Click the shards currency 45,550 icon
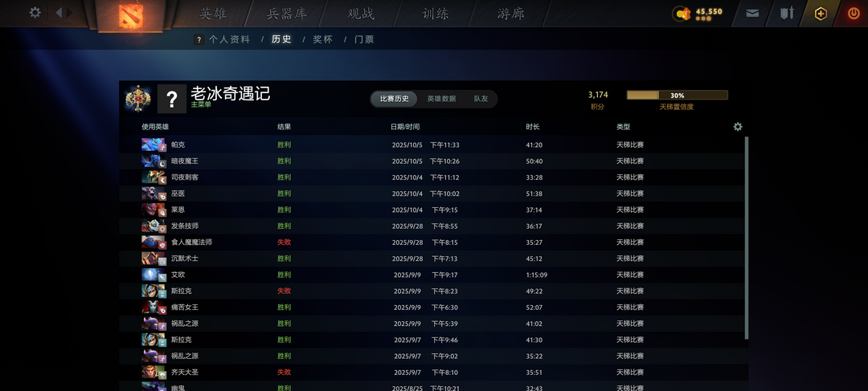The image size is (868, 391). [x=682, y=14]
